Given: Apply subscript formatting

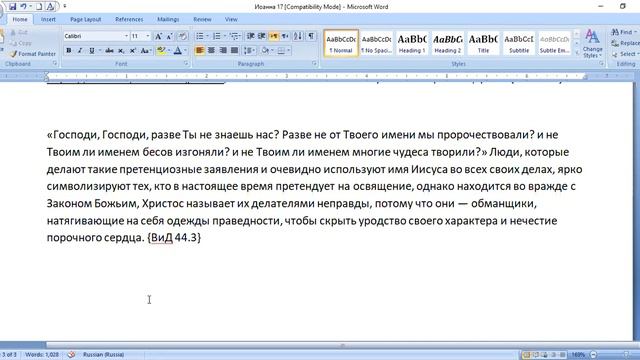Looking at the screenshot, I should click(x=121, y=51).
